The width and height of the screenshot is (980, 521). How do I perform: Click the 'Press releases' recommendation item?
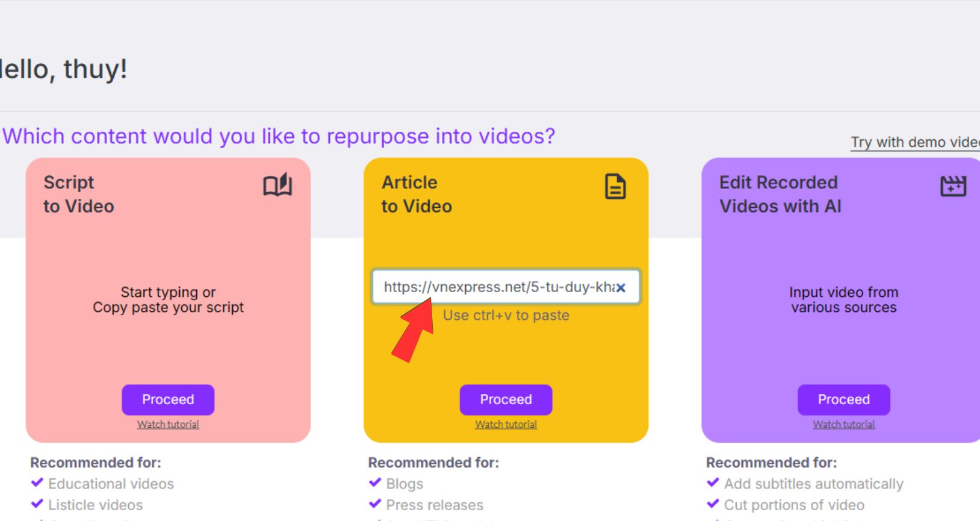click(x=435, y=505)
